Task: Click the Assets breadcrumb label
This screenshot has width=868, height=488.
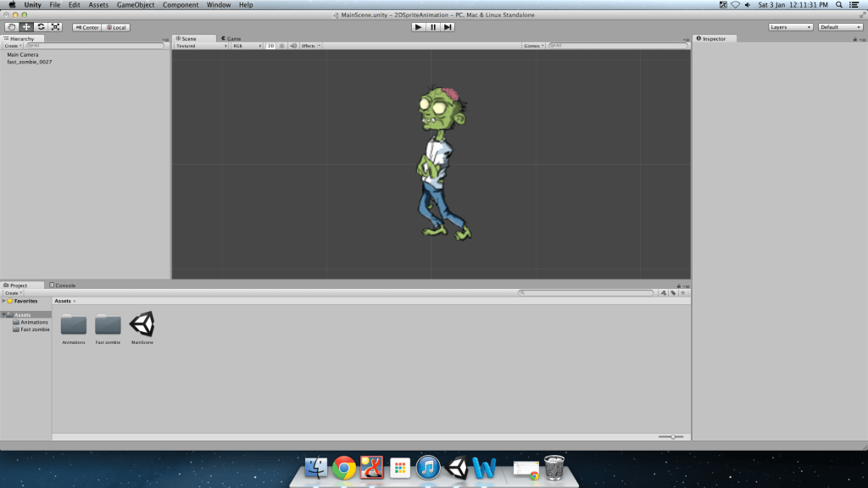Action: 63,301
